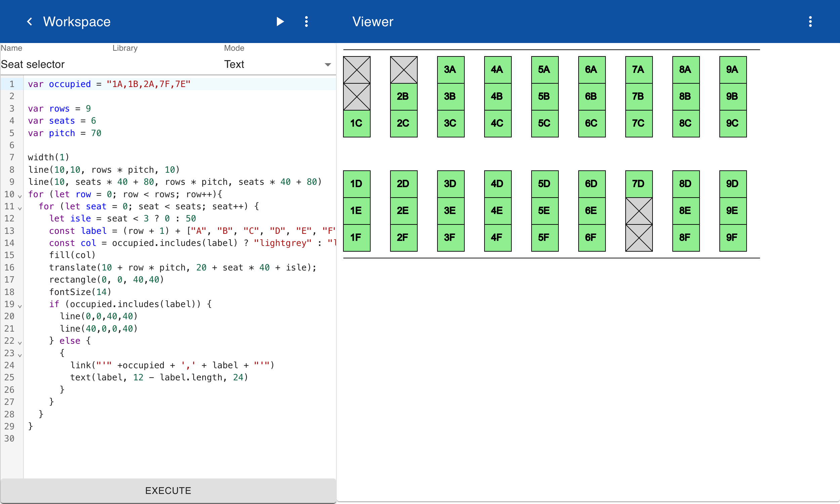Viewport: 840px width, 504px height.
Task: Click code line 'var rows = 9'
Action: (59, 108)
